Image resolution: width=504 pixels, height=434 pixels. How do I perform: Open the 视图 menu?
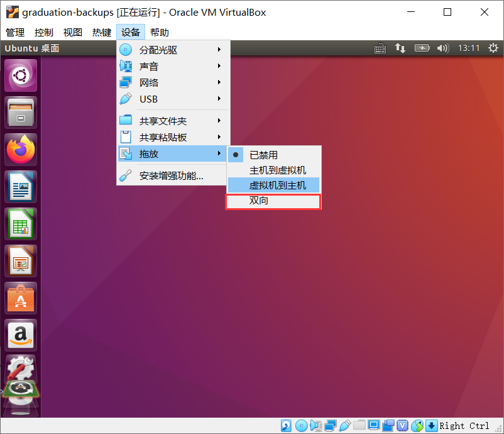click(73, 32)
